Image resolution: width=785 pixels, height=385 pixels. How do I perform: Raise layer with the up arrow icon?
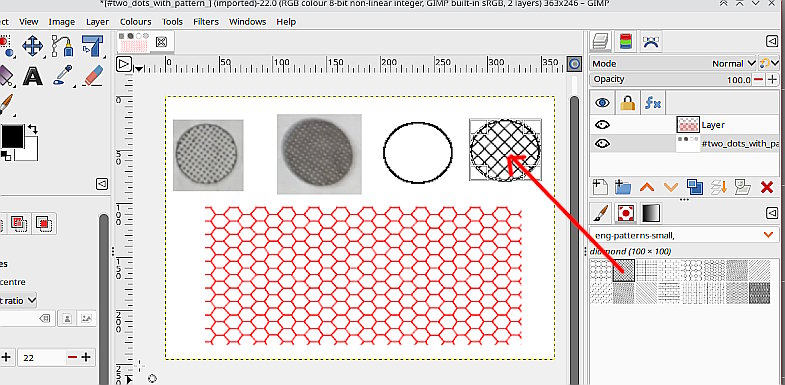pyautogui.click(x=647, y=188)
